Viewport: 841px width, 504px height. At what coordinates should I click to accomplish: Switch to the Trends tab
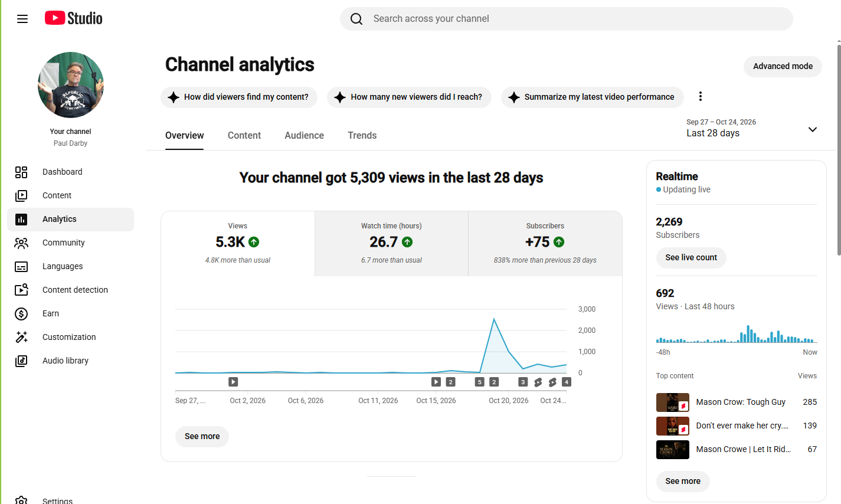pyautogui.click(x=362, y=135)
